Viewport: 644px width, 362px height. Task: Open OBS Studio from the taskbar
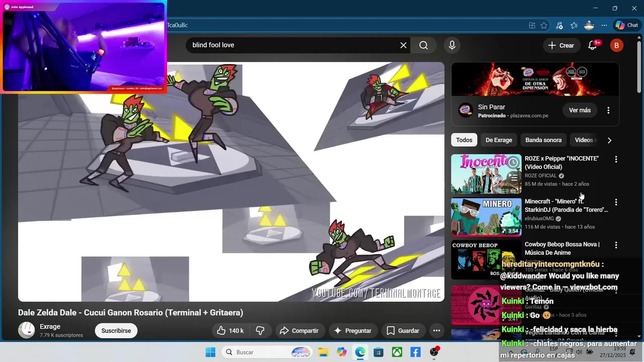pos(434,352)
